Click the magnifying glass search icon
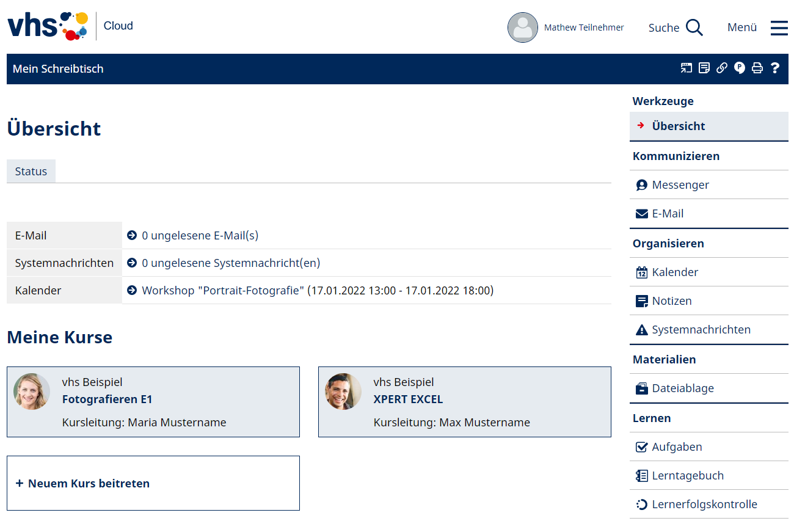 coord(694,27)
